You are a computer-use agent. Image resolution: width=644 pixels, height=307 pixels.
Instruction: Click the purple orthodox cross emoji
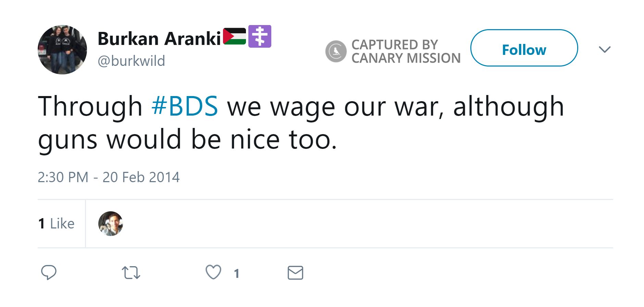pyautogui.click(x=260, y=36)
